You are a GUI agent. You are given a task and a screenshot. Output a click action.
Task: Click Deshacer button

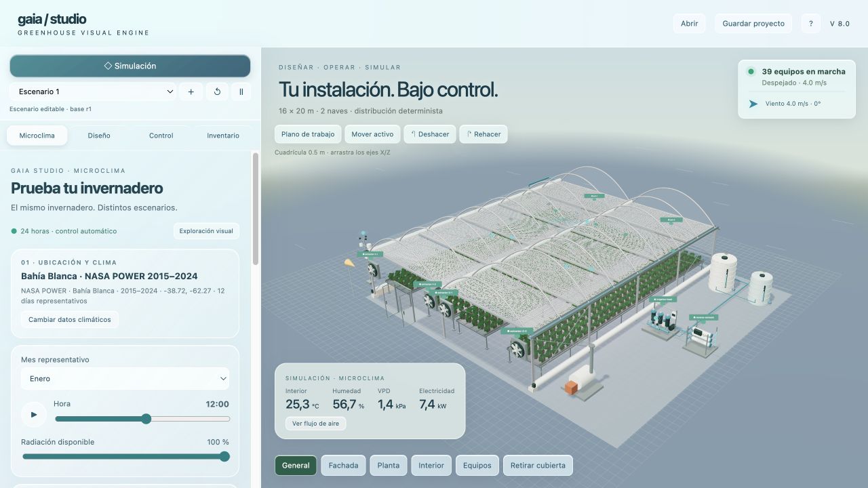coord(430,134)
